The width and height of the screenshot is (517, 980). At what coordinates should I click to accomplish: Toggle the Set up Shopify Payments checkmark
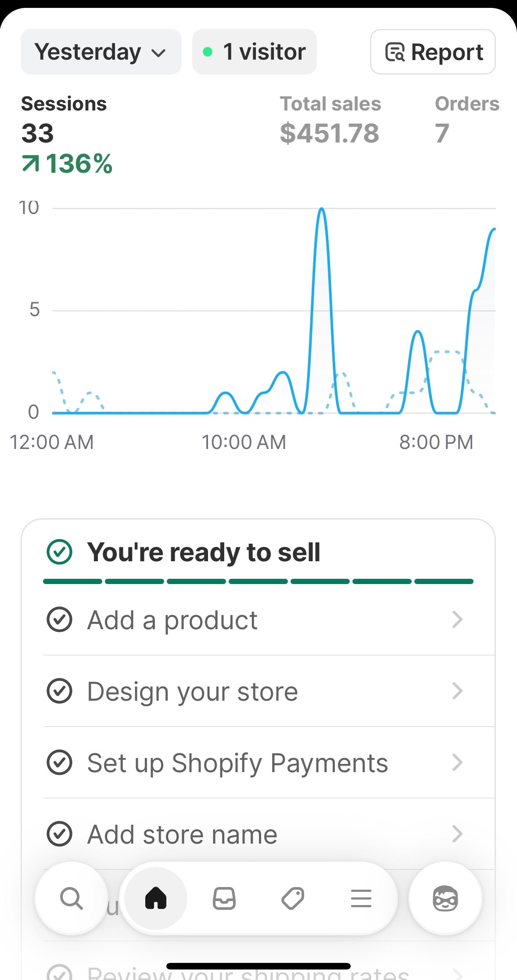[x=59, y=763]
